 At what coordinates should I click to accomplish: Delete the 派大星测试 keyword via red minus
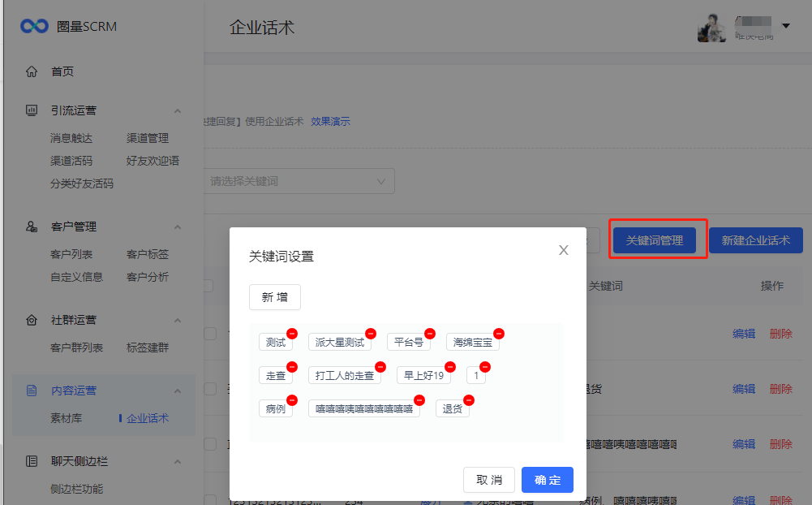pyautogui.click(x=371, y=334)
